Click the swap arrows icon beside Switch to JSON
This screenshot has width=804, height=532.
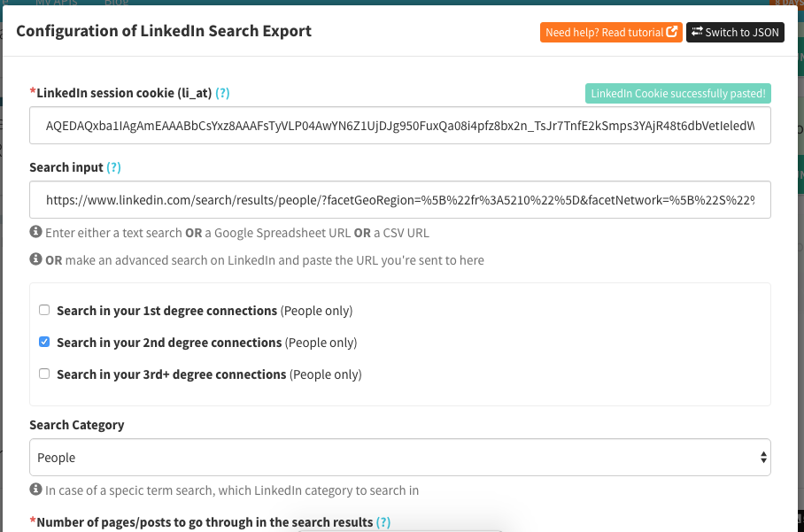pyautogui.click(x=697, y=33)
